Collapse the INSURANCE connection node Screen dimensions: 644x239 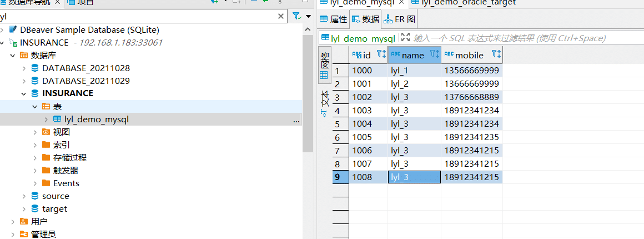point(3,42)
